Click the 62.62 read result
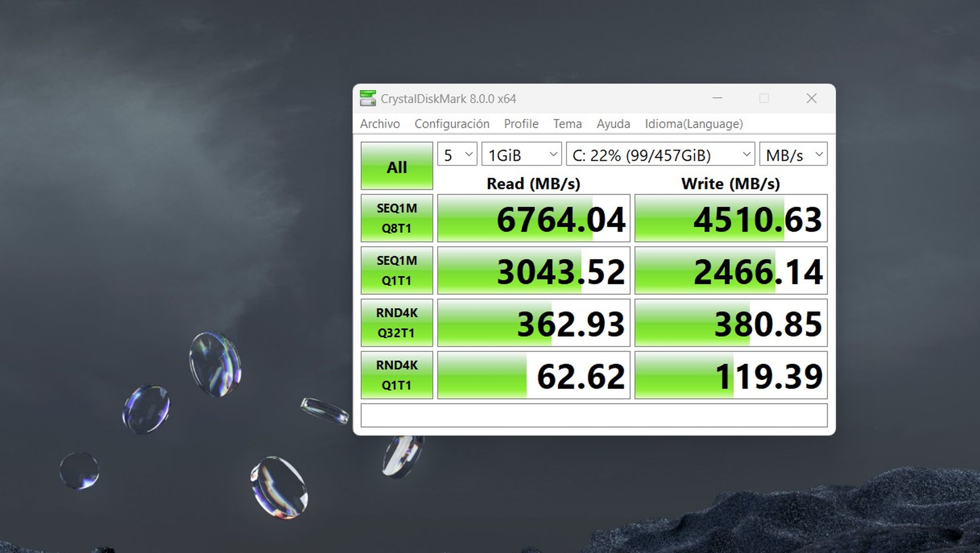This screenshot has height=553, width=980. pyautogui.click(x=533, y=375)
